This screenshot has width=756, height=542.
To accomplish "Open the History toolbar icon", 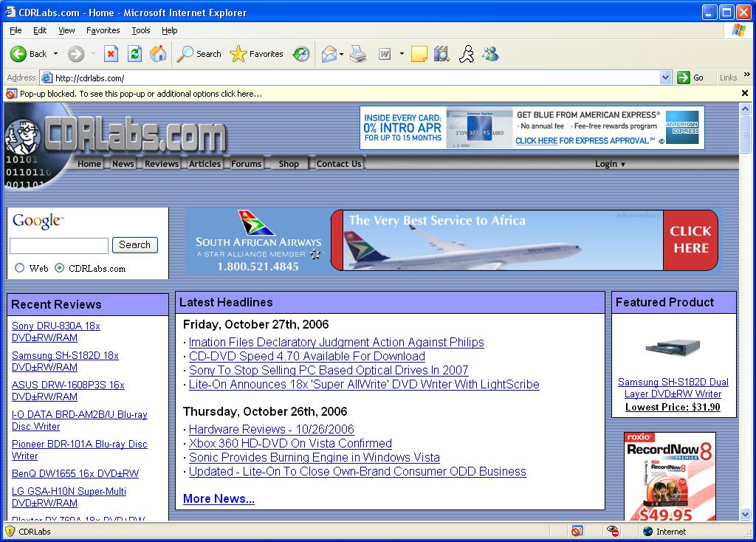I will click(x=301, y=54).
